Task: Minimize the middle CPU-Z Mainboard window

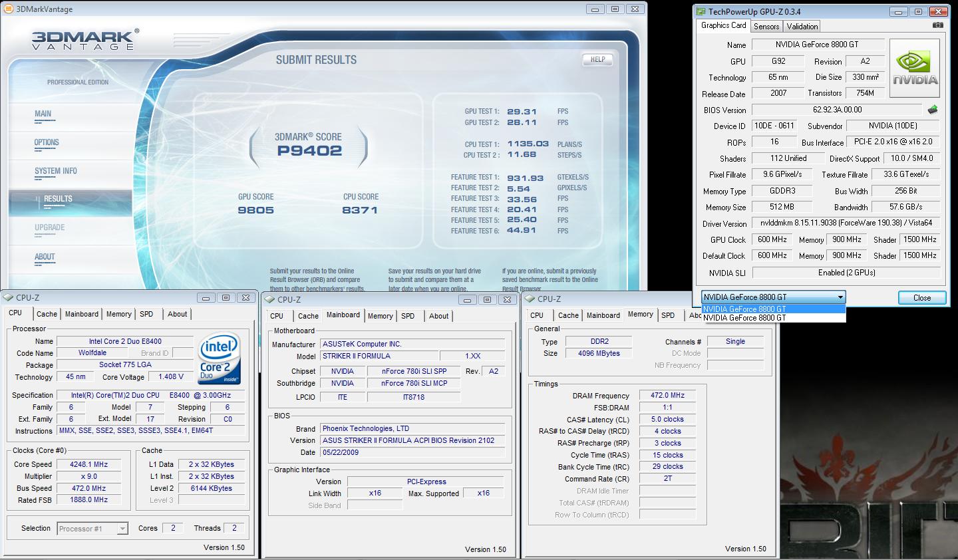Action: coord(468,300)
